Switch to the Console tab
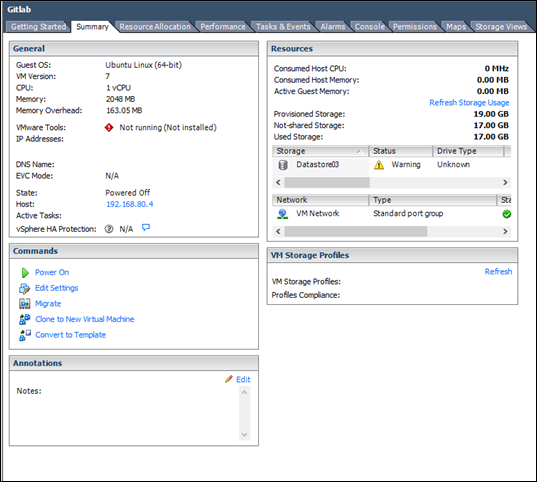This screenshot has height=482, width=537. [x=370, y=27]
